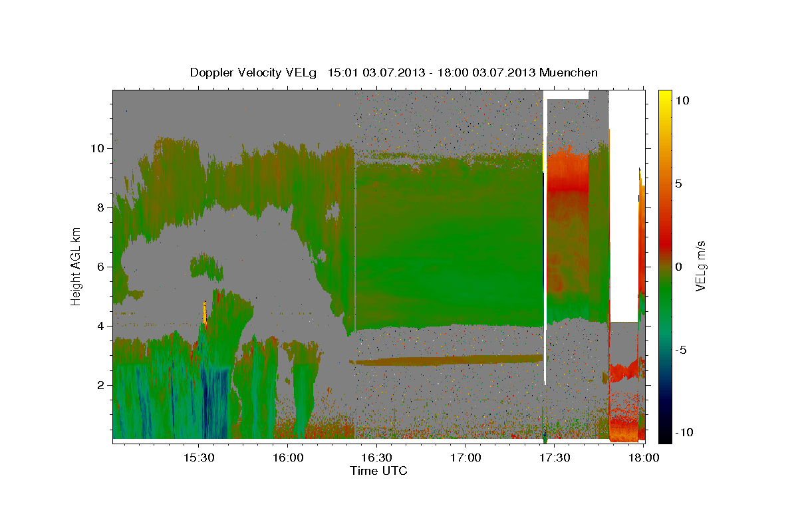Click the 15:30 time tick label
Screen dimensions: 798x532
[198, 458]
